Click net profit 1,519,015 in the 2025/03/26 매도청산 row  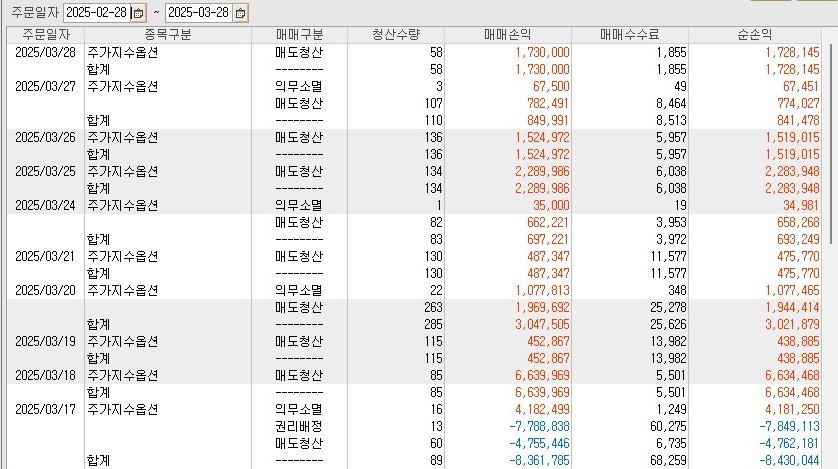(792, 137)
